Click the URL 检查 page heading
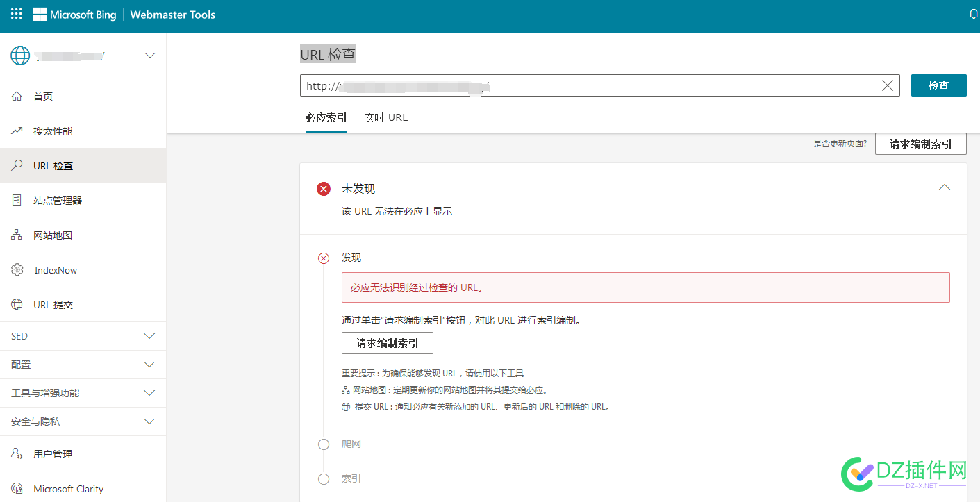This screenshot has height=502, width=980. [328, 54]
